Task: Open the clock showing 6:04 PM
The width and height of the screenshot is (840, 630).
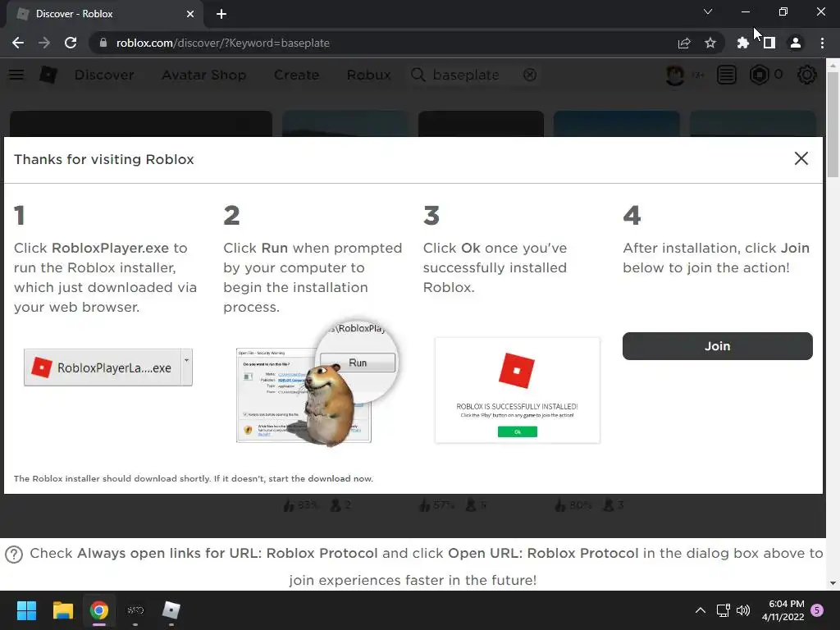Action: [x=783, y=610]
